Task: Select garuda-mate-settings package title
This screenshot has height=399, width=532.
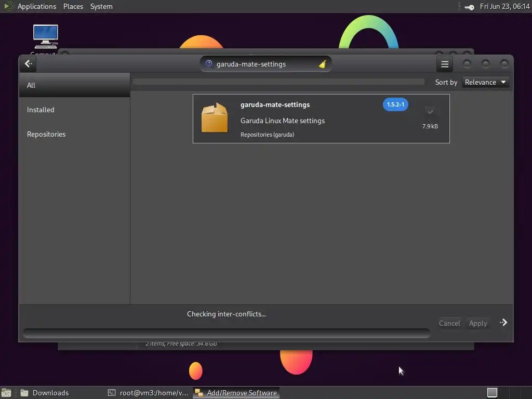Action: point(275,105)
